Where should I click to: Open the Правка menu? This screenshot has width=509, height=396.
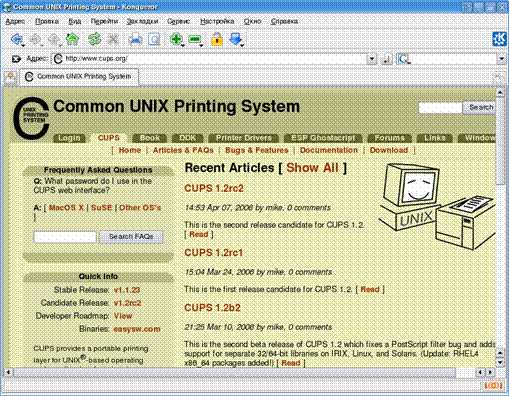pos(47,21)
